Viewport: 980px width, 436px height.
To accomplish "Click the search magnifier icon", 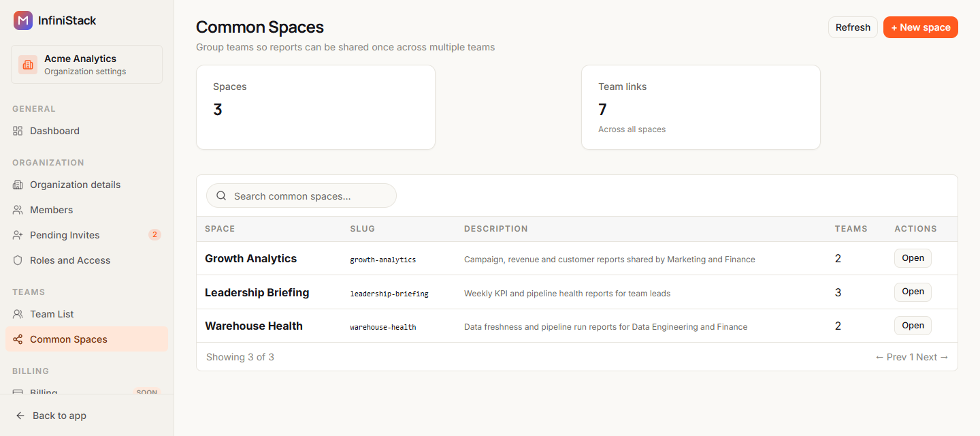I will 221,196.
